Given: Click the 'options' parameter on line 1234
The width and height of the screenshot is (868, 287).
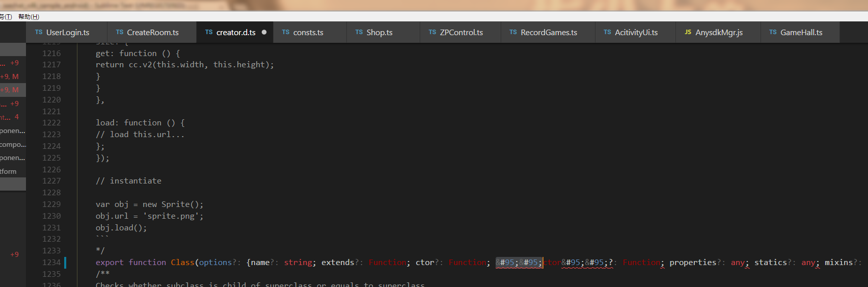Looking at the screenshot, I should click(x=215, y=263).
